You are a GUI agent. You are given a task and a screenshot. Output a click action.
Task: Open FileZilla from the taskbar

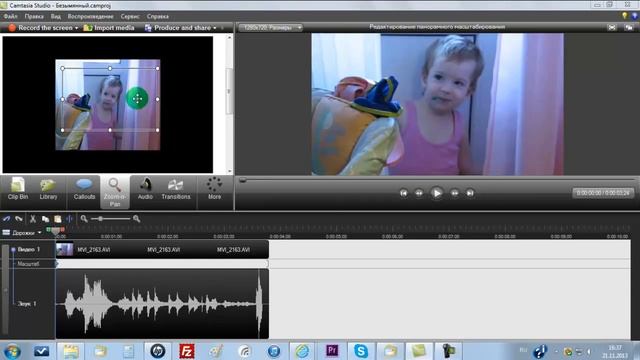(x=187, y=351)
